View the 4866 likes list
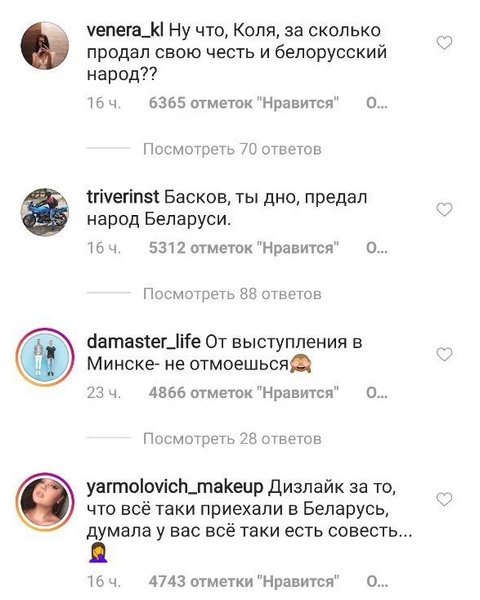Viewport: 480px width, 600px height. point(244,393)
